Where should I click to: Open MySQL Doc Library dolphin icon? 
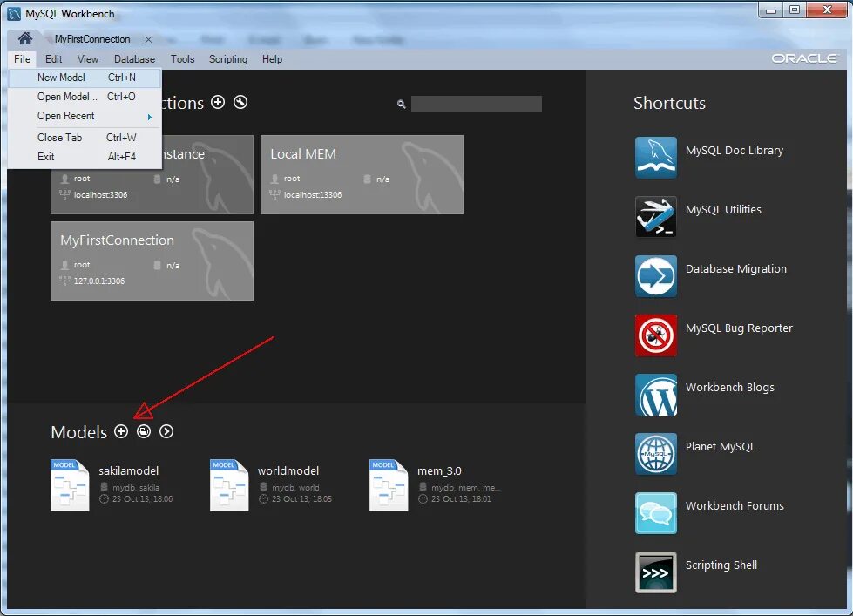click(655, 158)
